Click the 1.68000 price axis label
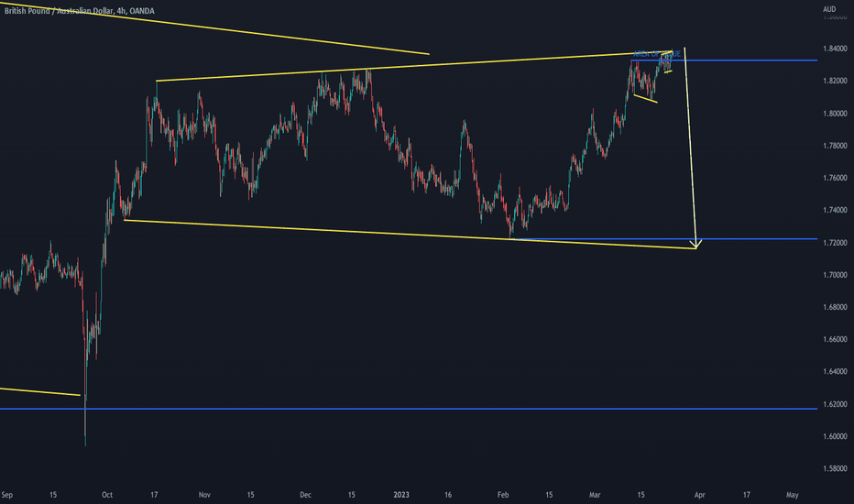Screen dimensions: 854x504 click(835, 307)
